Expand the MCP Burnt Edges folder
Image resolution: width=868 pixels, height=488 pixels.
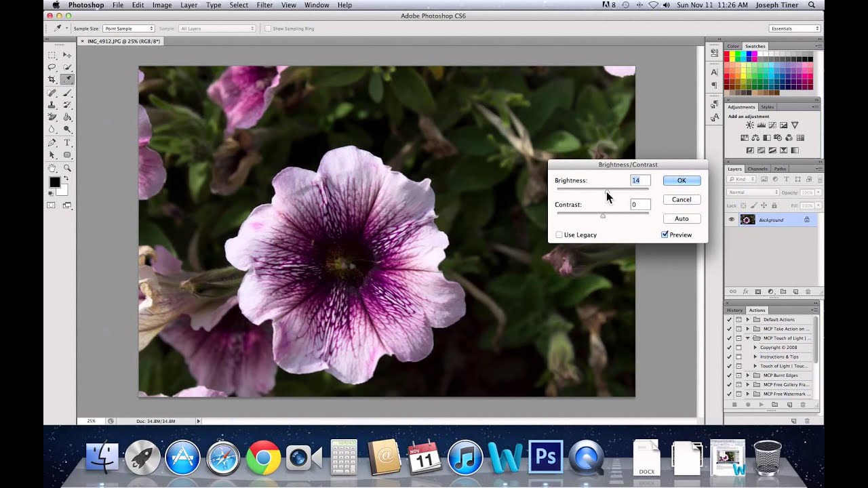point(748,375)
